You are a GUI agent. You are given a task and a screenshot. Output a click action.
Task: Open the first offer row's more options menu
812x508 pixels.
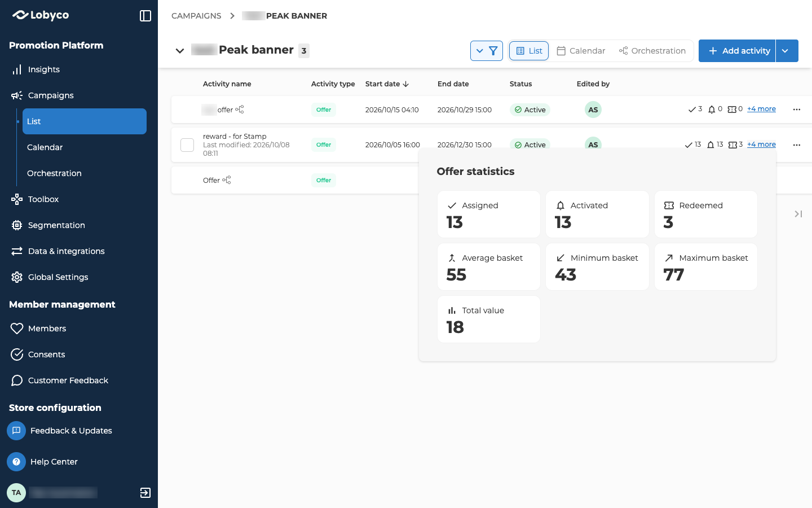coord(797,110)
